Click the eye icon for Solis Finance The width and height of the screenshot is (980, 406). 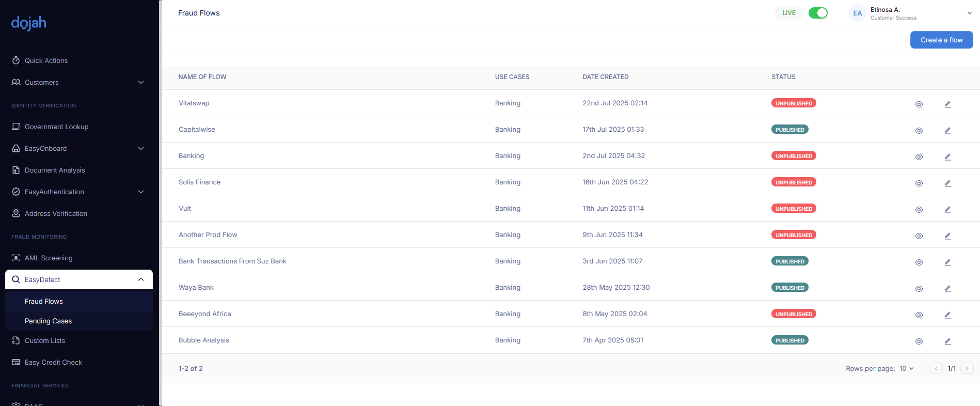[919, 183]
